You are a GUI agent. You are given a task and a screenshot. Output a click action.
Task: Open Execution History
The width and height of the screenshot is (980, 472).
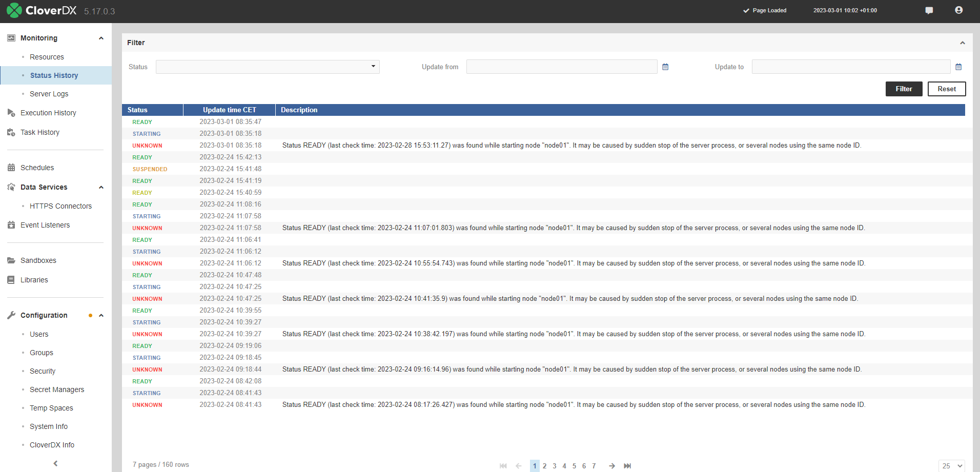(x=48, y=113)
